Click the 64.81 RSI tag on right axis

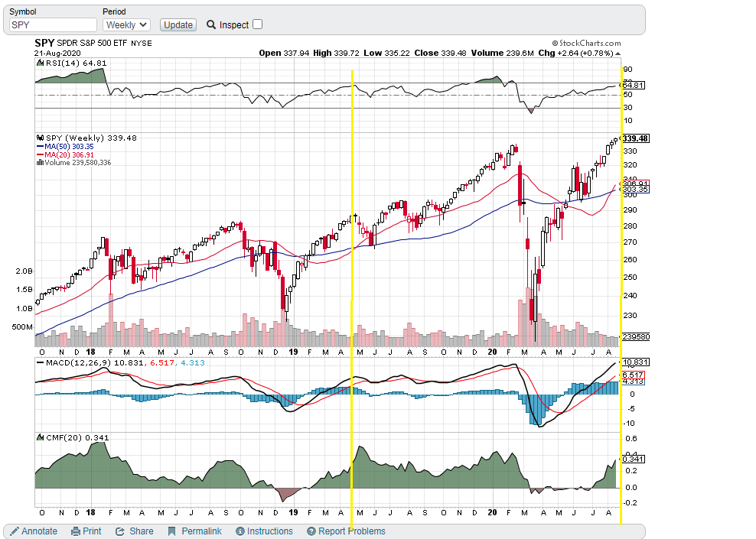click(x=633, y=86)
